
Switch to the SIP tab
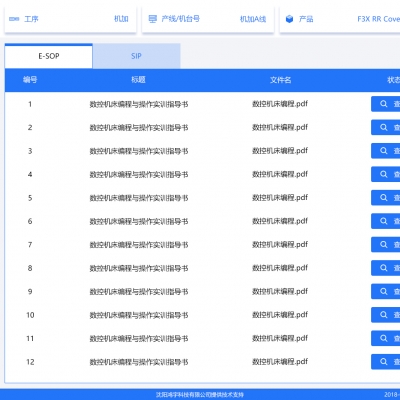tap(136, 56)
